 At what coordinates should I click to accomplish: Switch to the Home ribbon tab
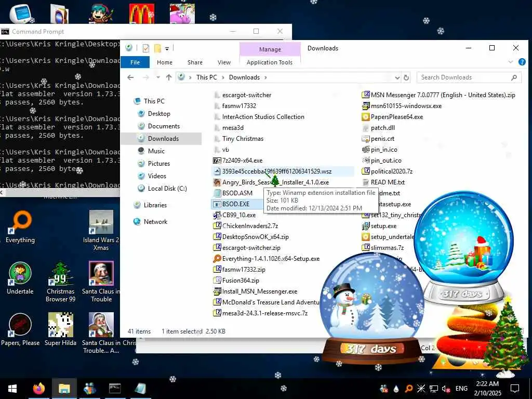pyautogui.click(x=165, y=62)
